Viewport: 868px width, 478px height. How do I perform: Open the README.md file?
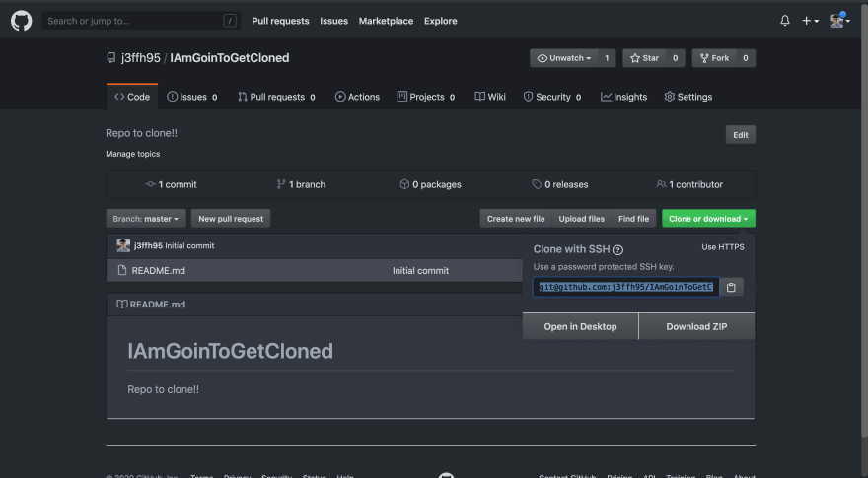(159, 270)
